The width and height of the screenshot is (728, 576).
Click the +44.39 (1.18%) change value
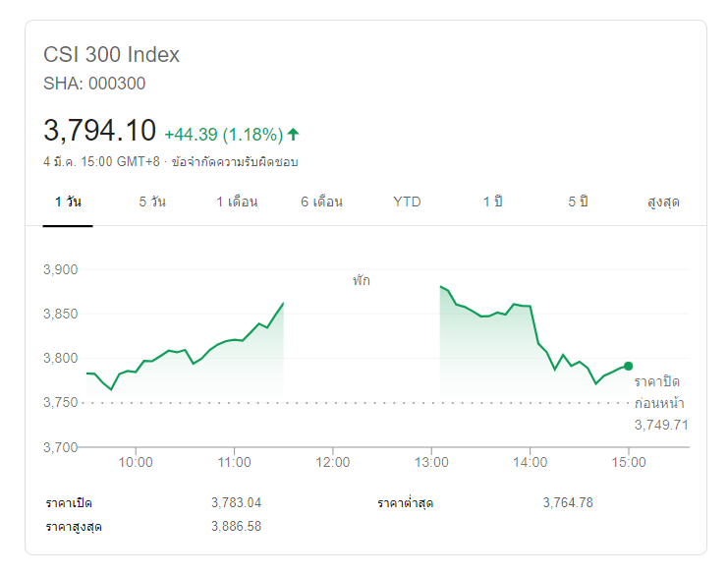tap(223, 134)
